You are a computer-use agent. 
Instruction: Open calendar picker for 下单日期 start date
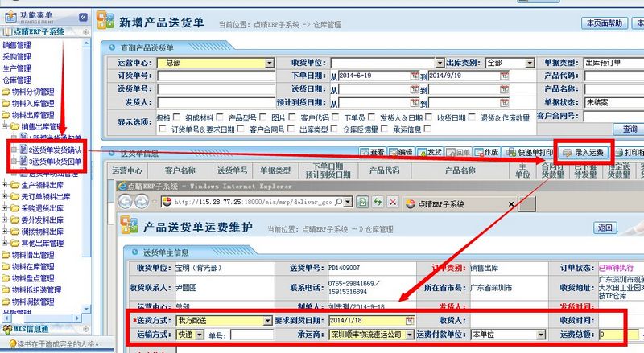415,76
